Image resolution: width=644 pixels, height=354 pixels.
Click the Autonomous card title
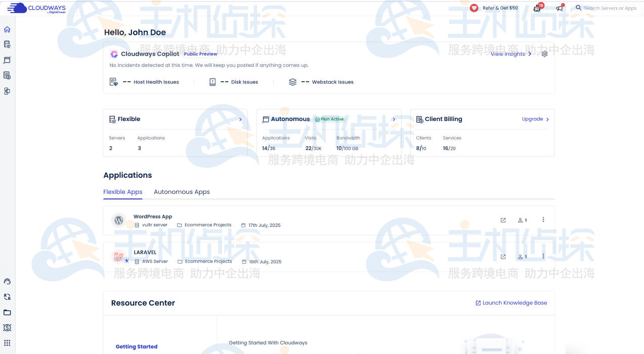pyautogui.click(x=290, y=119)
